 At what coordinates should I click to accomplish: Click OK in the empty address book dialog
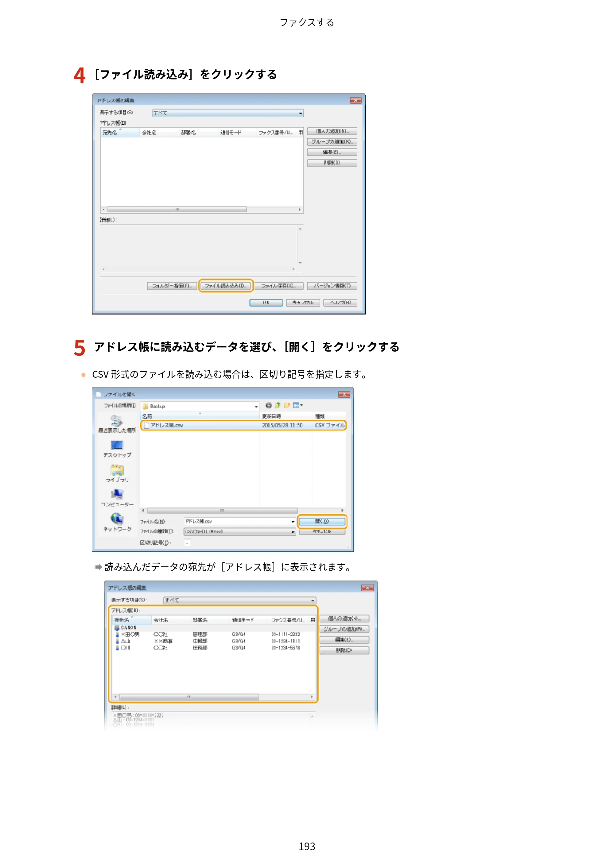(x=266, y=303)
